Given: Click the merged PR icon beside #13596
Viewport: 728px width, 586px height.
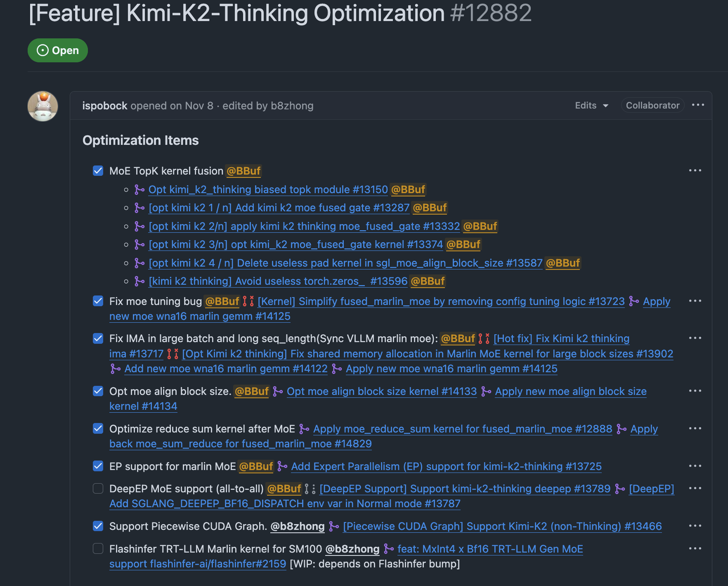Looking at the screenshot, I should (139, 281).
